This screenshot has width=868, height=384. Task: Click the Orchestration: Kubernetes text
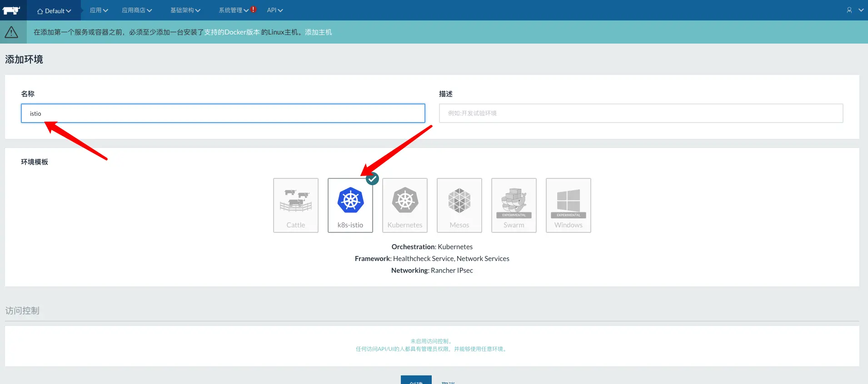(x=432, y=247)
